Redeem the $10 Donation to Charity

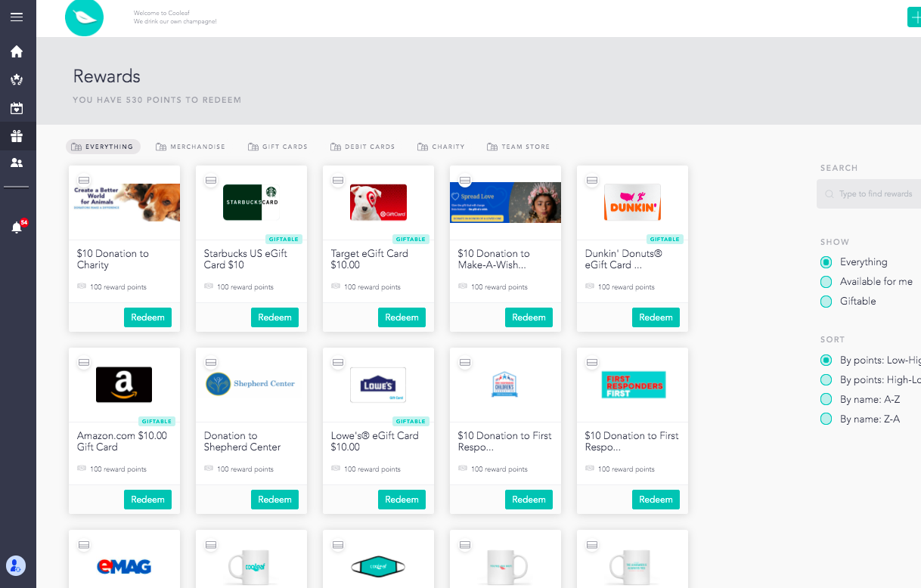[x=147, y=317]
